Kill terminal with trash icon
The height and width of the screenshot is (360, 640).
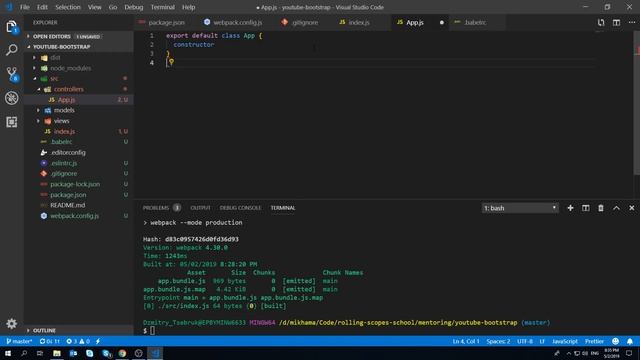coord(601,208)
